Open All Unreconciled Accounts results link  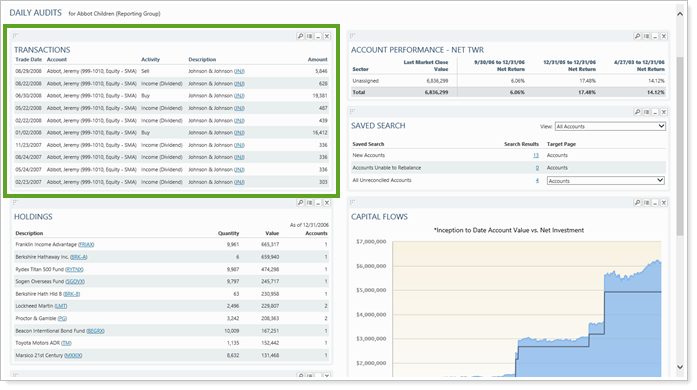coord(537,180)
